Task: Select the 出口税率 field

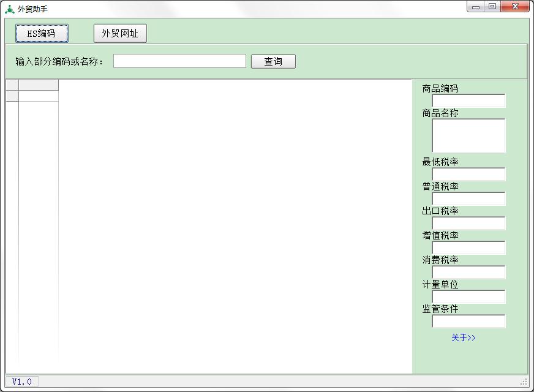Action: [468, 223]
